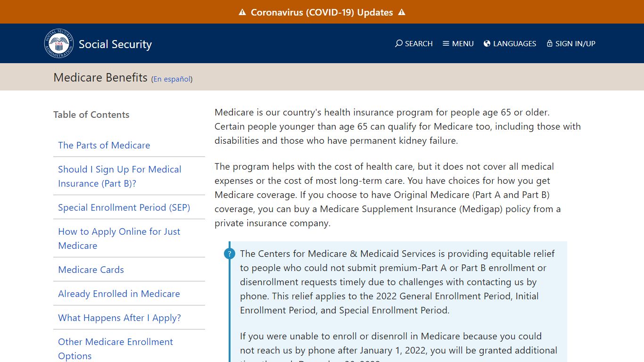Jump to the Medicare Cards section
Viewport: 644px width, 362px height.
tap(91, 270)
